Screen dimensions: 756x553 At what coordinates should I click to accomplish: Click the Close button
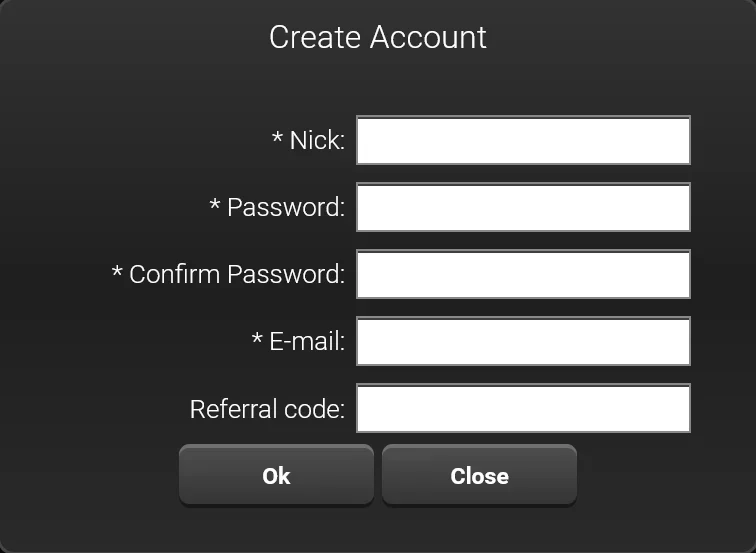tap(479, 476)
